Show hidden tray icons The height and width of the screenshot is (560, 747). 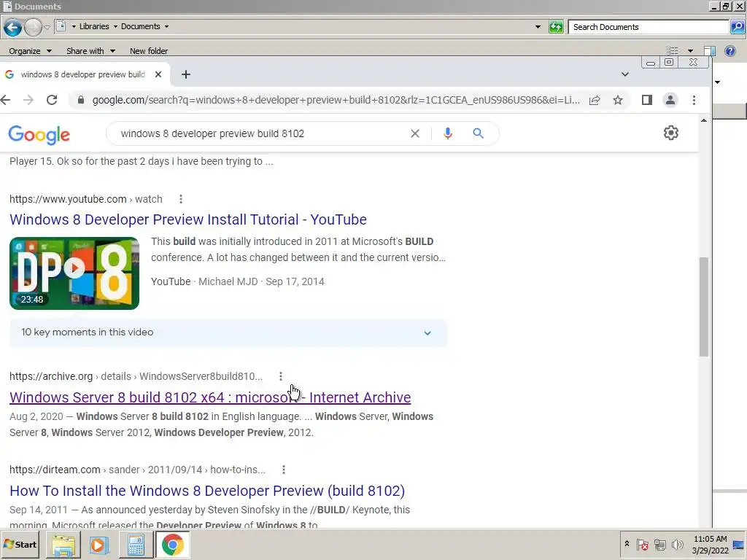click(627, 544)
